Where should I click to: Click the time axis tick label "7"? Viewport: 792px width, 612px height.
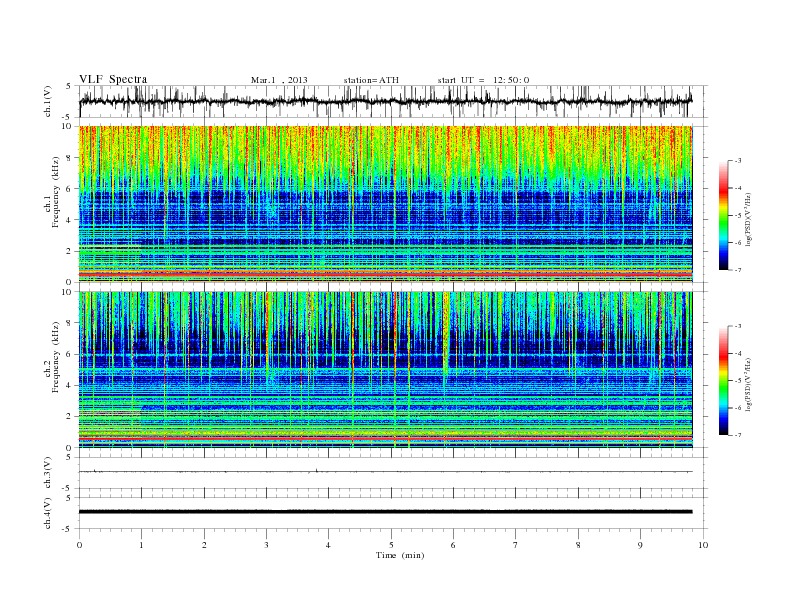pos(516,545)
